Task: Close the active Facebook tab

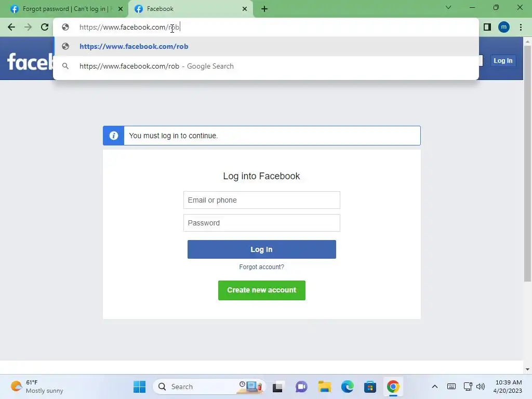Action: click(x=245, y=9)
